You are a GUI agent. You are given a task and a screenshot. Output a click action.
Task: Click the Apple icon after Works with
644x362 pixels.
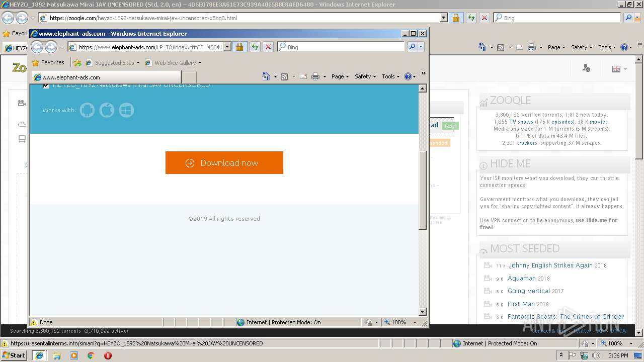click(107, 110)
